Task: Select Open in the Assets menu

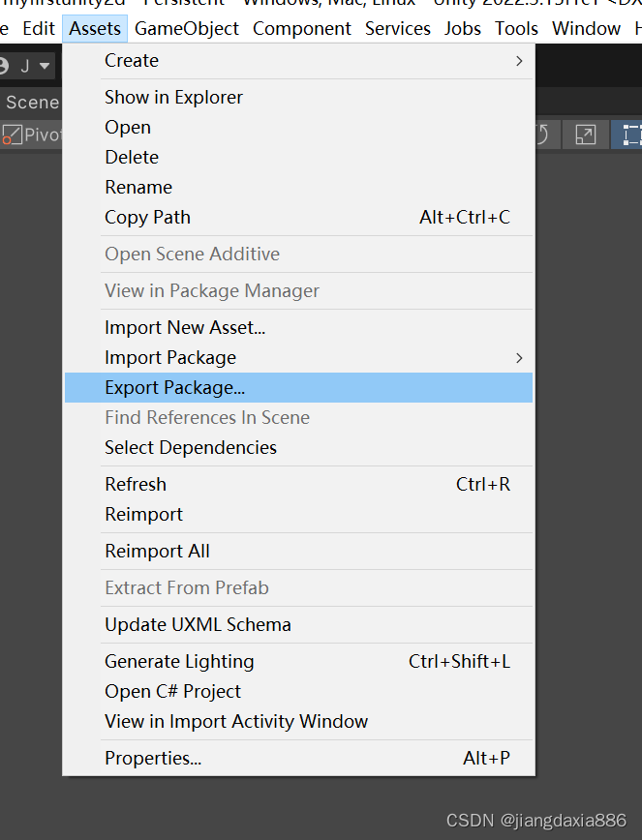Action: click(298, 128)
